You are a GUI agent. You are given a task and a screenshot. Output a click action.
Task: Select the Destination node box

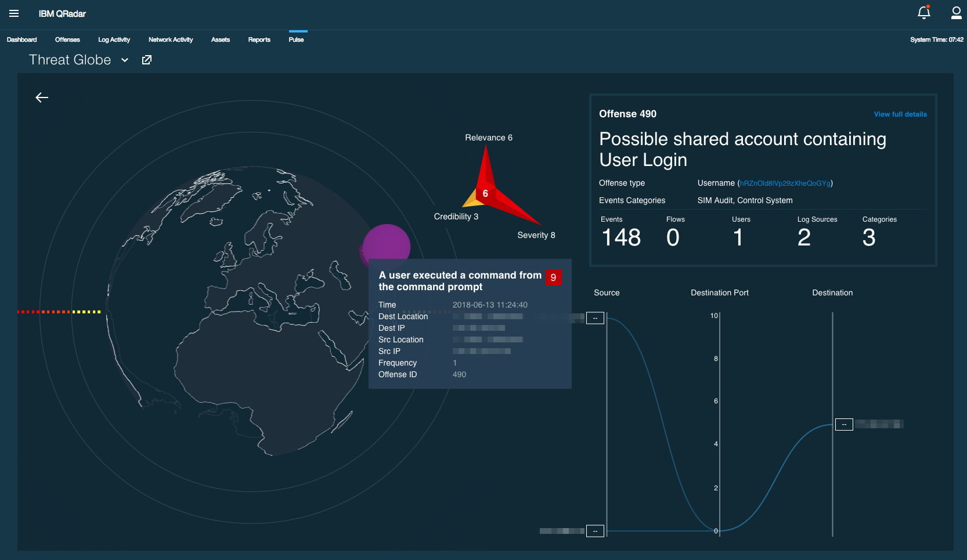tap(844, 424)
